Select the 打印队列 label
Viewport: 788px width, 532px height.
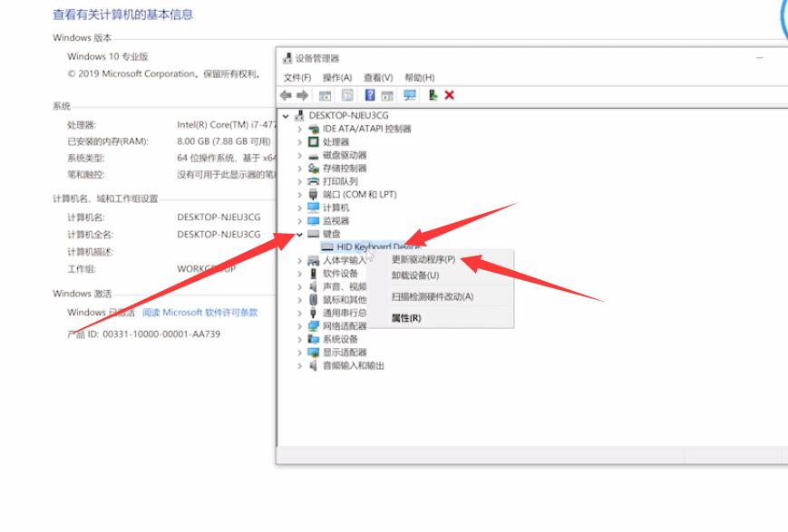pos(340,181)
